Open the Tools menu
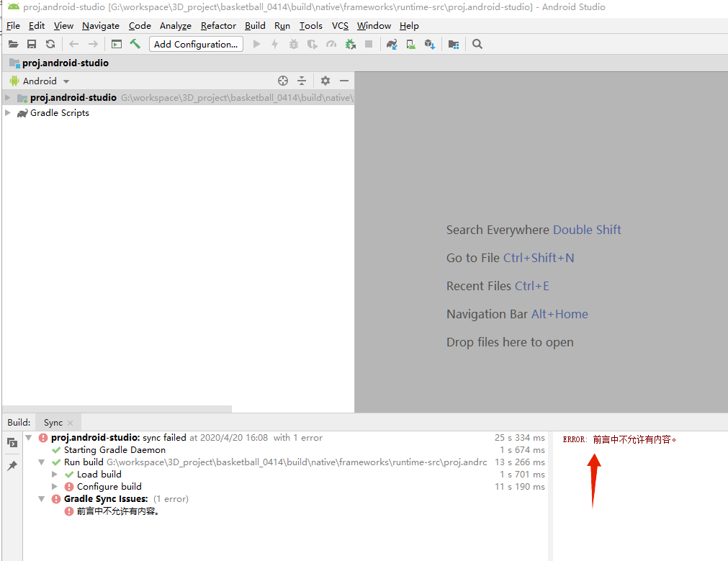Screen dimensions: 728x561 310,25
